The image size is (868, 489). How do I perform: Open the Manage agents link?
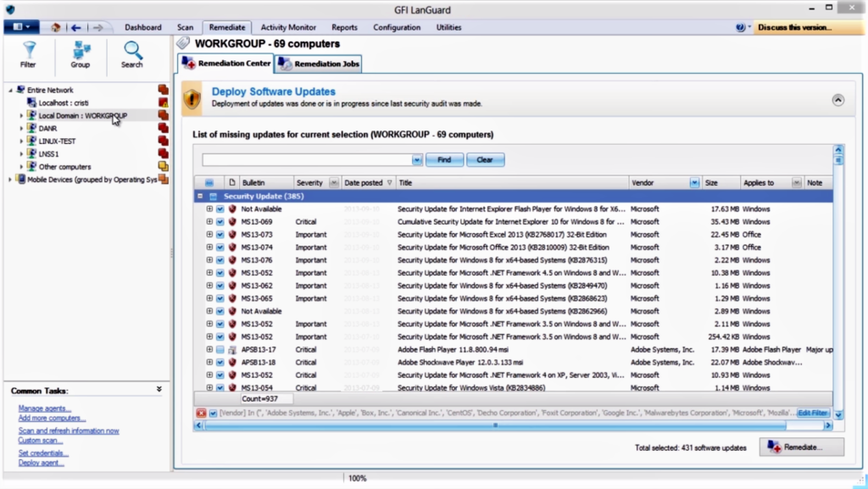[x=44, y=408]
